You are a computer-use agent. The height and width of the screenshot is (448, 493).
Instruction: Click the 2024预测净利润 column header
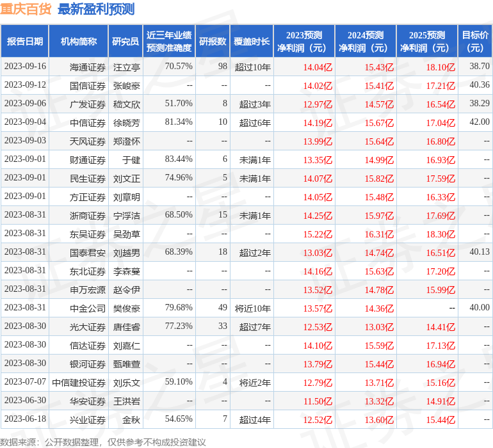(366, 42)
